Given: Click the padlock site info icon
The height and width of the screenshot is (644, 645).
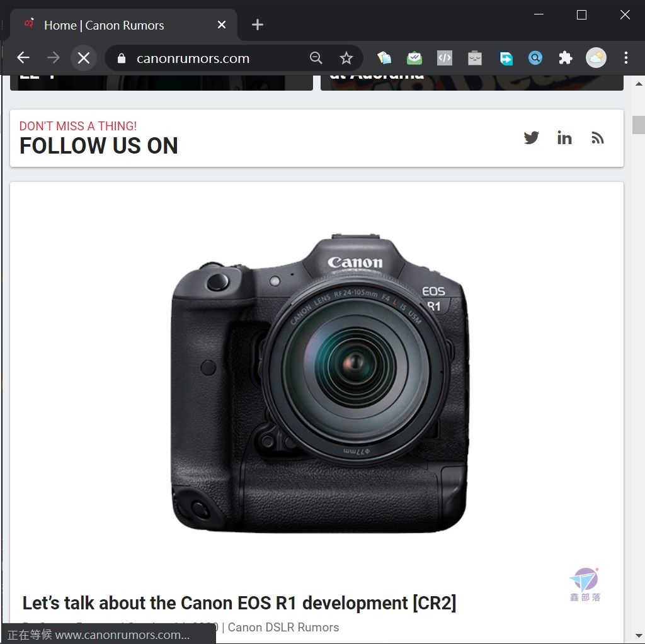Looking at the screenshot, I should [x=122, y=59].
